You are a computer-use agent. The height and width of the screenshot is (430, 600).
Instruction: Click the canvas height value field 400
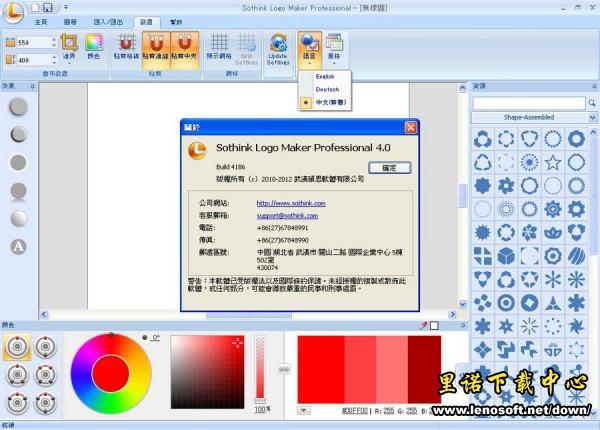[33, 60]
